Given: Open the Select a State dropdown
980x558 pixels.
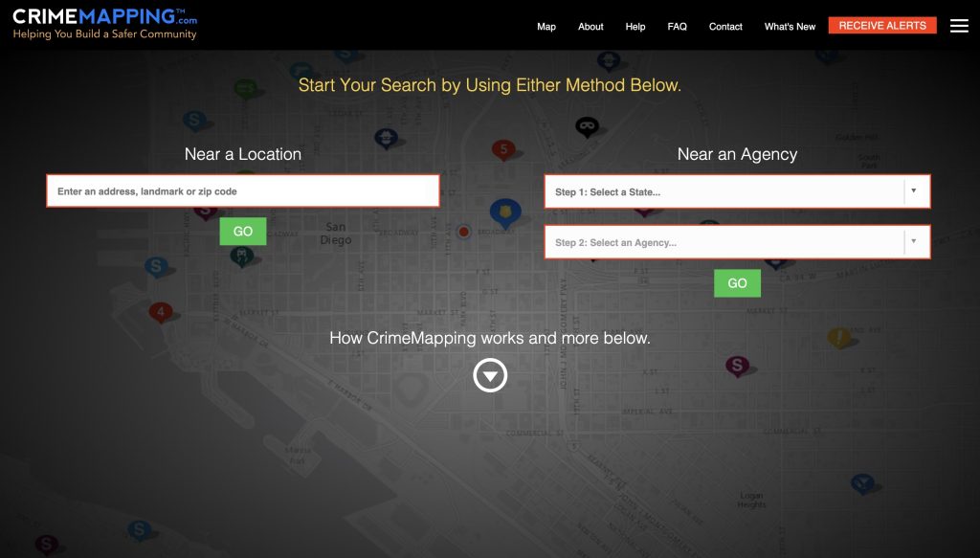Looking at the screenshot, I should [738, 191].
